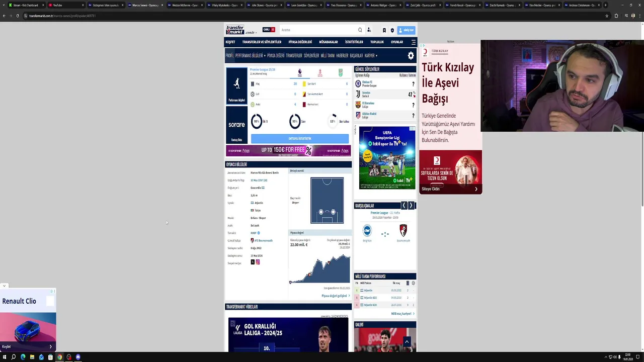
Task: Open the İSTATİSTİKLER menu
Action: (354, 42)
